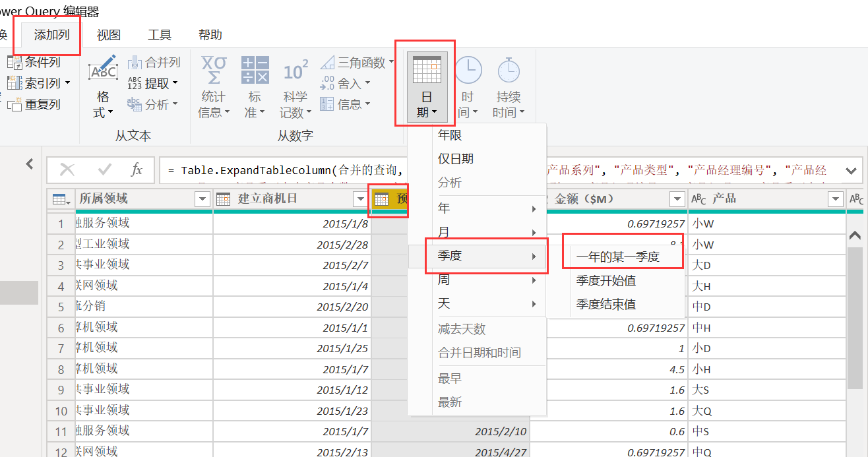Click the 条件列 button
The image size is (868, 457).
(x=34, y=63)
